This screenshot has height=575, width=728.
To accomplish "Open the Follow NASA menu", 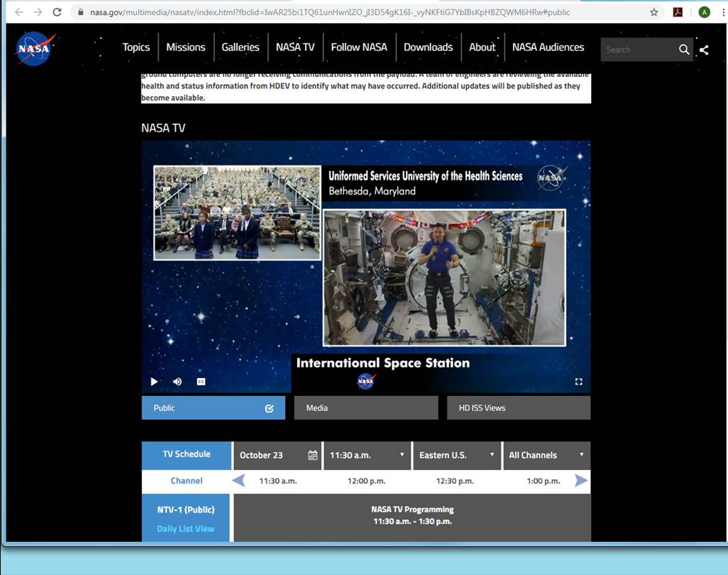I will (x=359, y=47).
